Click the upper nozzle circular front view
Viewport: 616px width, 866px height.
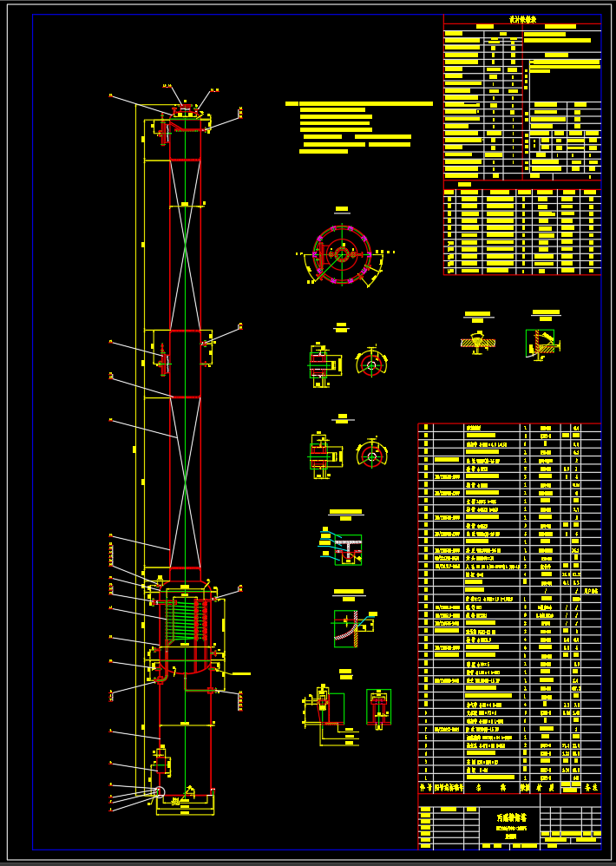click(x=371, y=364)
